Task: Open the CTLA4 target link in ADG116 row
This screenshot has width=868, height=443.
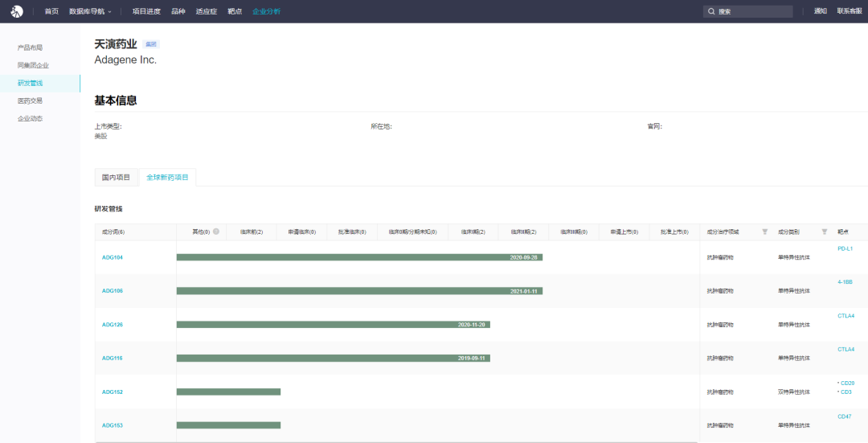Action: [x=845, y=350]
